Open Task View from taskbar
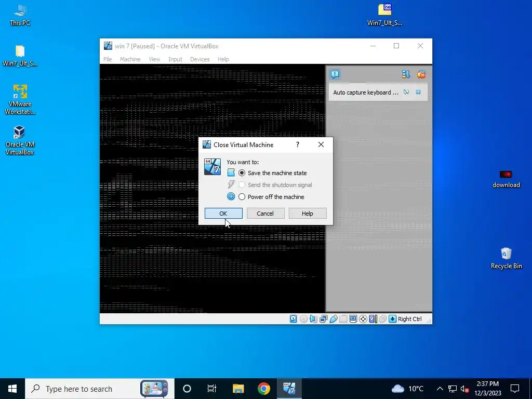 [x=212, y=389]
